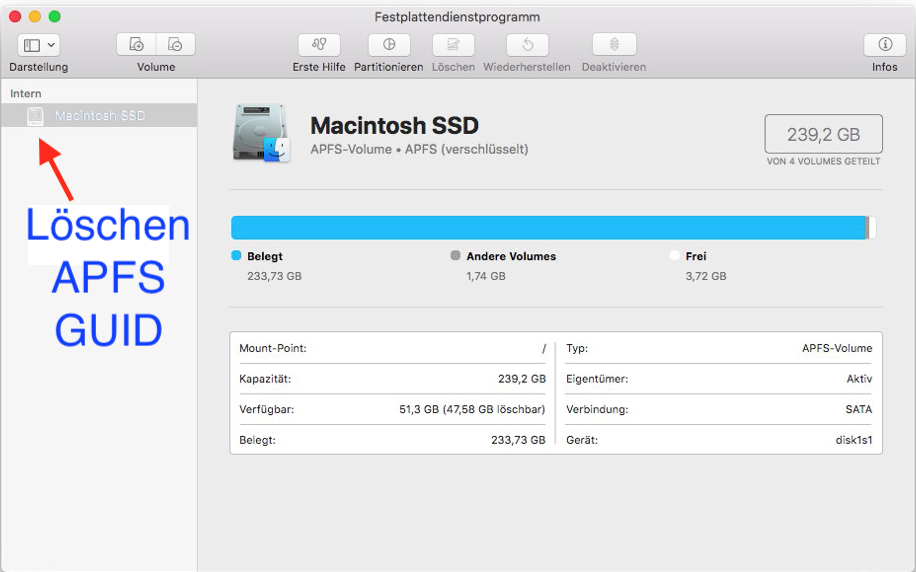Open the Partitionieren tool
The height and width of the screenshot is (572, 916).
[x=389, y=45]
